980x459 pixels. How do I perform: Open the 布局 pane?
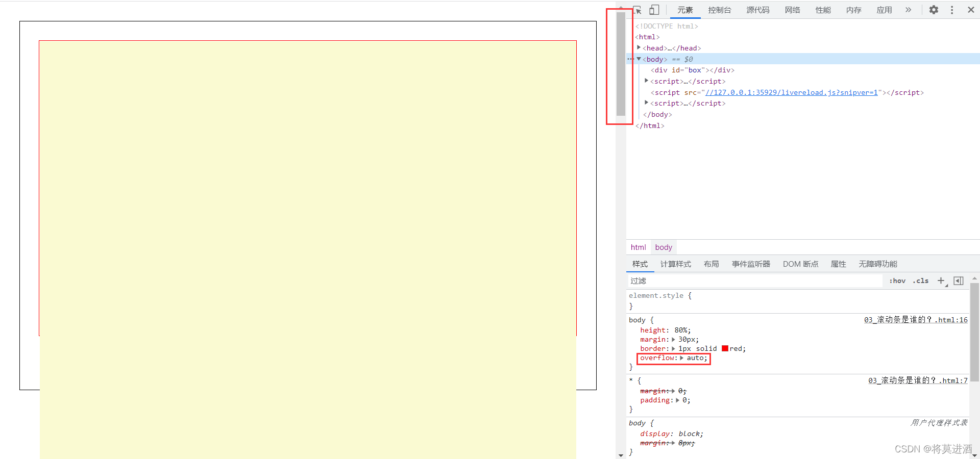(x=712, y=264)
